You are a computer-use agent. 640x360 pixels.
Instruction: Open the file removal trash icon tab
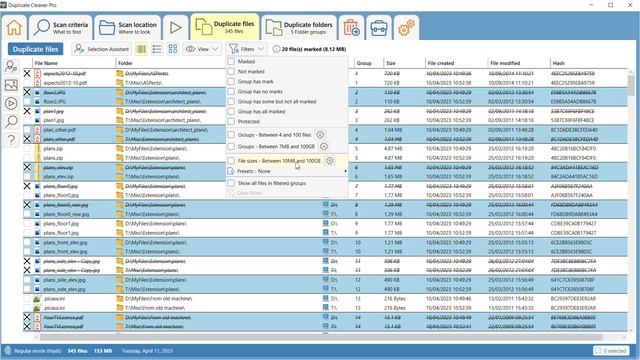click(x=351, y=28)
